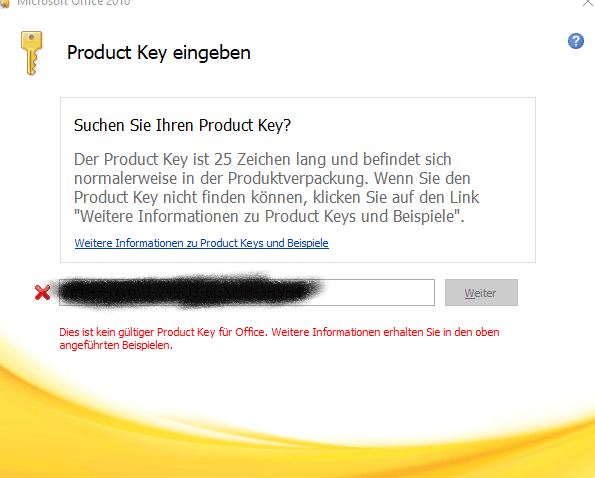Click the 'Product Key eingeben' heading

(x=159, y=53)
